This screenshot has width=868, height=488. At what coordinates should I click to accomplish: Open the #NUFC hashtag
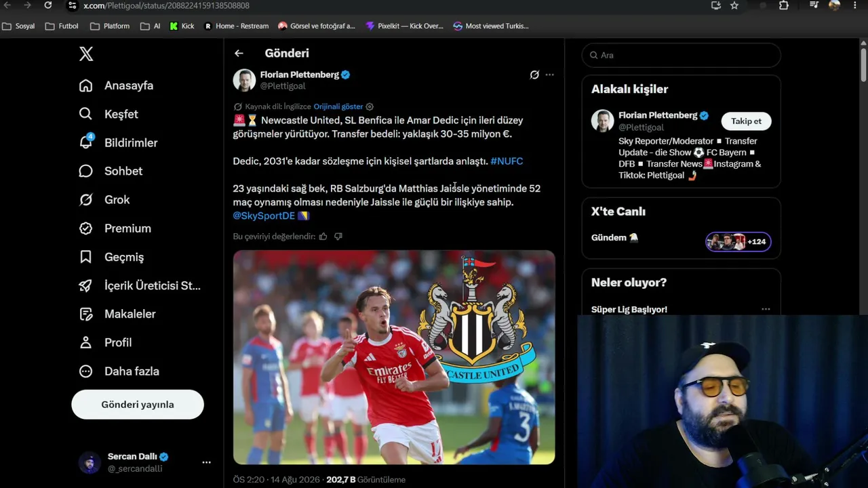point(507,161)
